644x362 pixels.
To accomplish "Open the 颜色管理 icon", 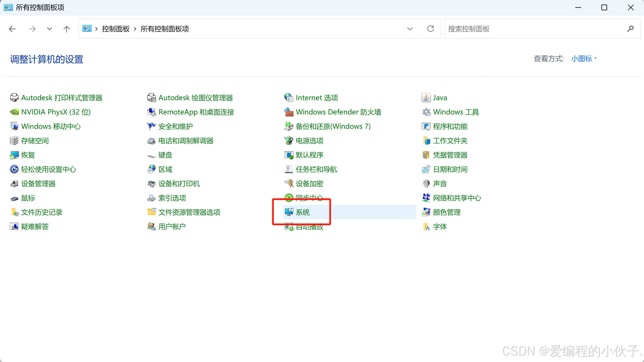I will pyautogui.click(x=426, y=212).
